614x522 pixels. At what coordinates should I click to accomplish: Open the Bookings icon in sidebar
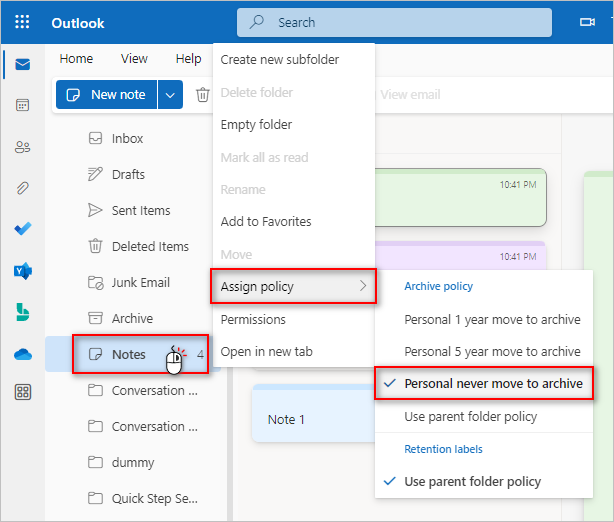tap(23, 312)
